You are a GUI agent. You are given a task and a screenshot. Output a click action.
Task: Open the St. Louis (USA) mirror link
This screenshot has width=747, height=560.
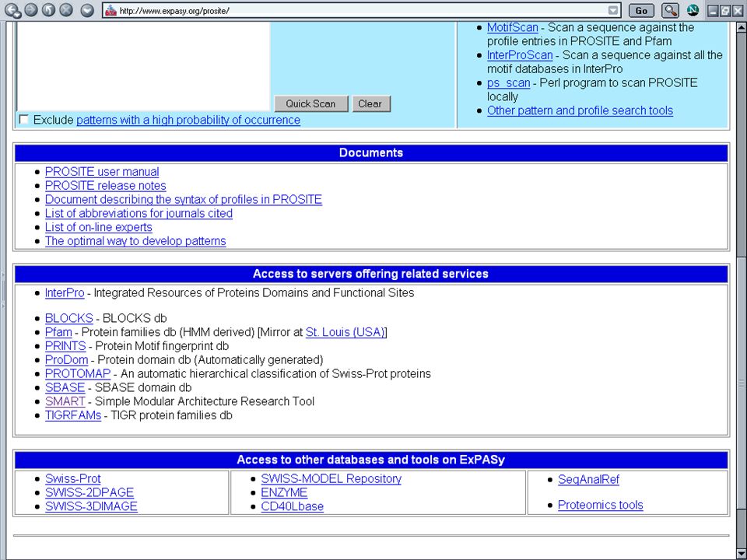(x=345, y=332)
